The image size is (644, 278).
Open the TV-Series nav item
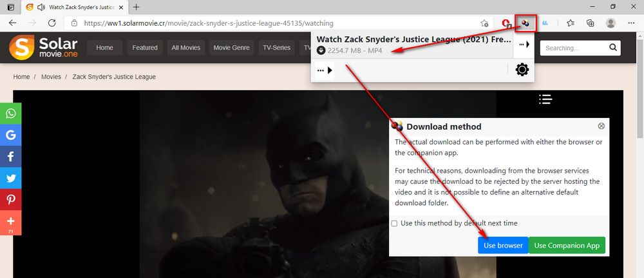point(276,48)
